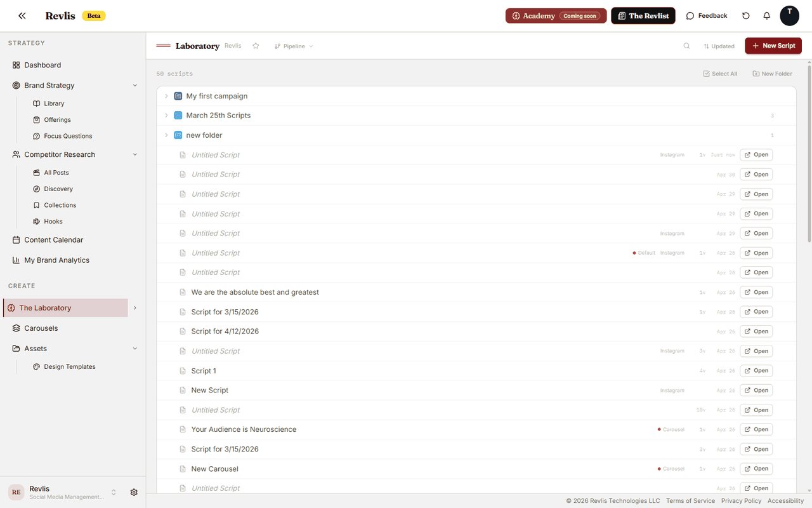Select The Laboratory in sidebar
This screenshot has height=508, width=812.
pos(66,308)
